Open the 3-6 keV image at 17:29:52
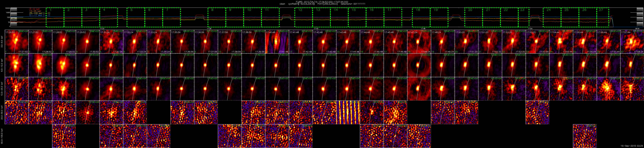This screenshot has height=148, width=644. 88,42
